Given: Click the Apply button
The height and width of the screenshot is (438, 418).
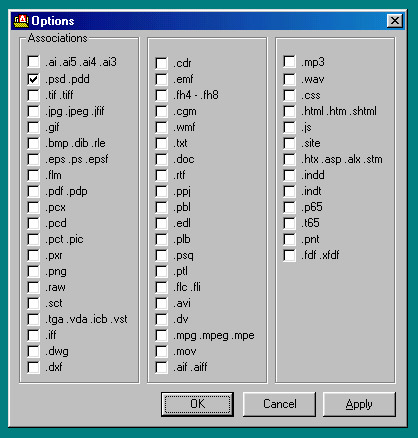Looking at the screenshot, I should pyautogui.click(x=359, y=404).
